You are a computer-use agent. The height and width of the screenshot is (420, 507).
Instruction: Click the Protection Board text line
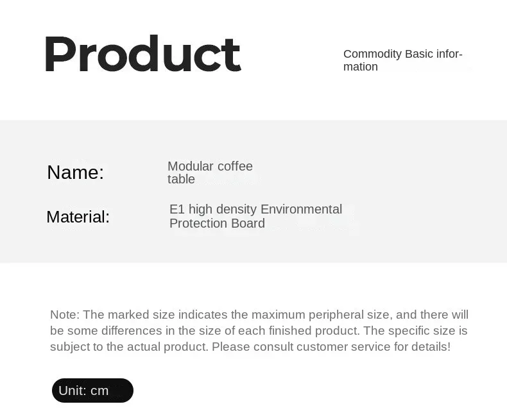tap(217, 224)
